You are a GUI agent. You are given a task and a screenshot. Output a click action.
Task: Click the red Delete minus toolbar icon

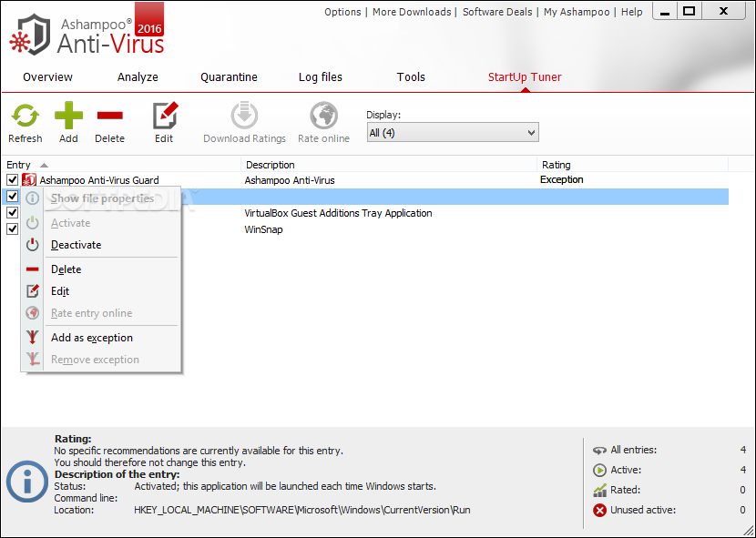coord(110,116)
